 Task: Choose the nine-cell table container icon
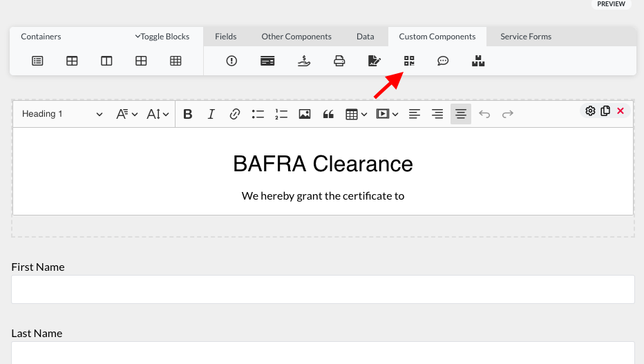pos(176,61)
